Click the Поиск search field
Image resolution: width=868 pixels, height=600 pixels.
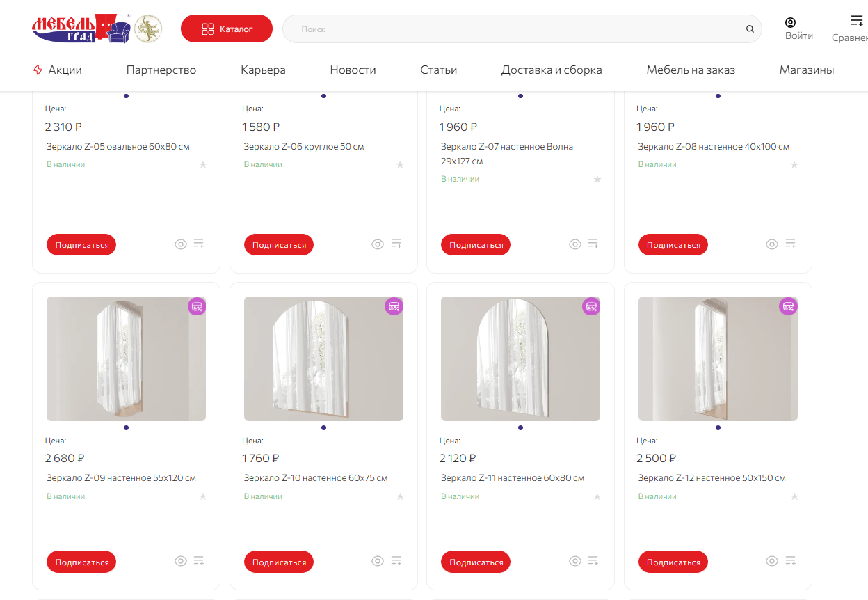pos(515,29)
